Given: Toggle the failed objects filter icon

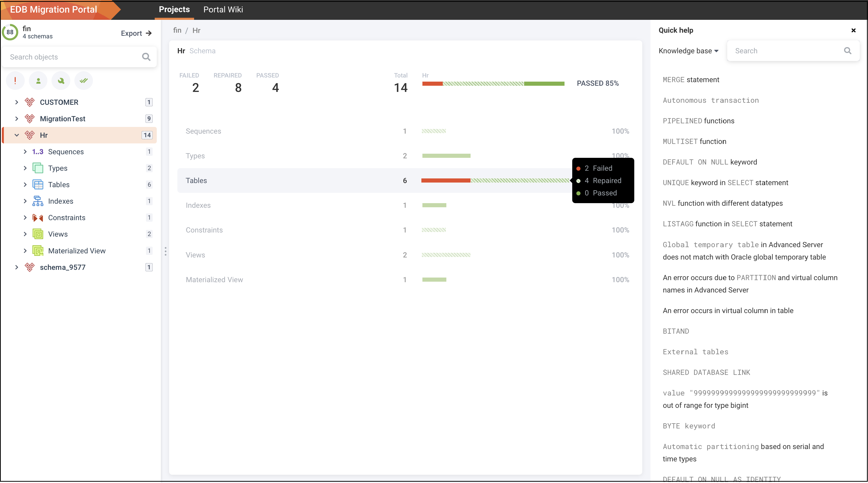Looking at the screenshot, I should (15, 81).
